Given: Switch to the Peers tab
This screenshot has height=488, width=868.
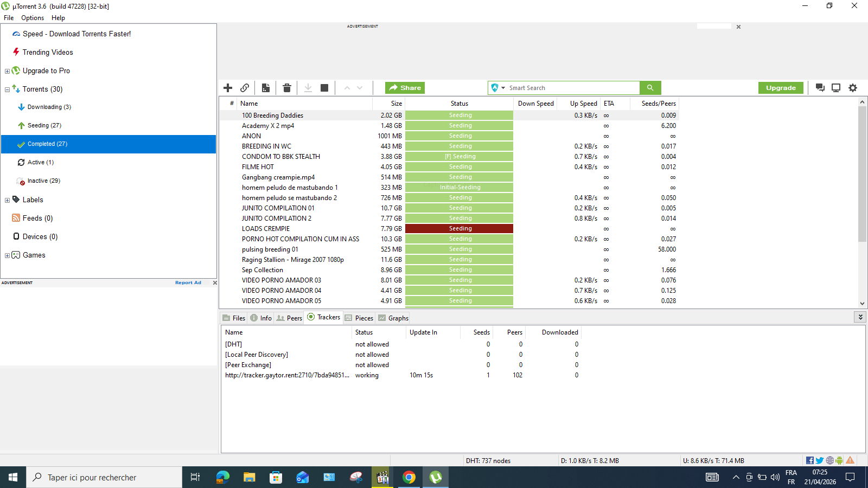Looking at the screenshot, I should pos(289,318).
